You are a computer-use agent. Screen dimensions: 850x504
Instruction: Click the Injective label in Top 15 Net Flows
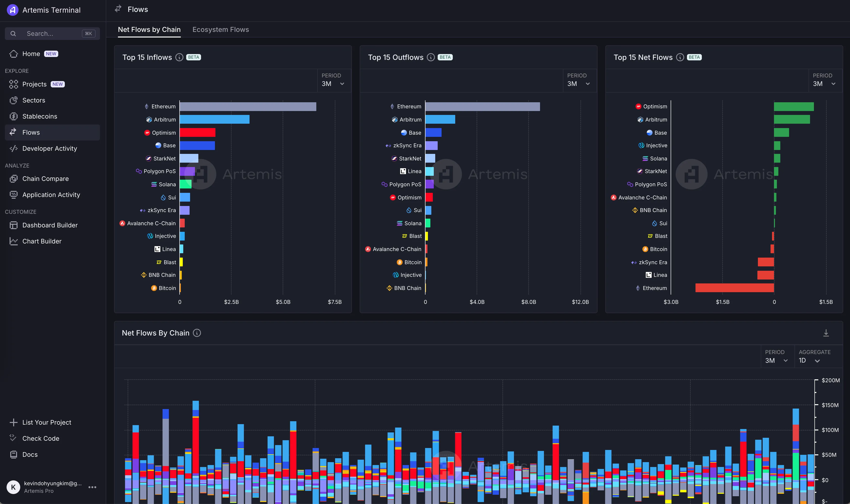(656, 145)
